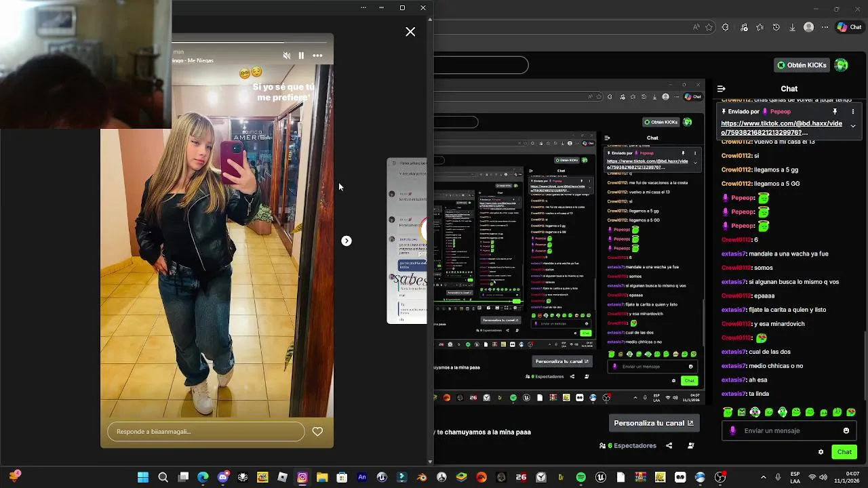This screenshot has width=868, height=488.
Task: Click the icon right of the share button
Action: (691, 445)
